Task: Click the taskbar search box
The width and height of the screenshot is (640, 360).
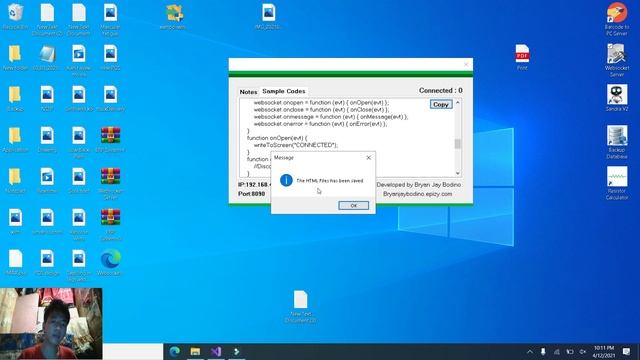Action: (133, 351)
